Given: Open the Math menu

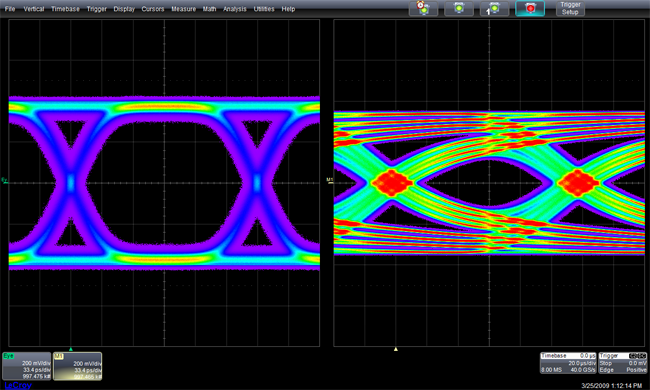Looking at the screenshot, I should tap(209, 9).
